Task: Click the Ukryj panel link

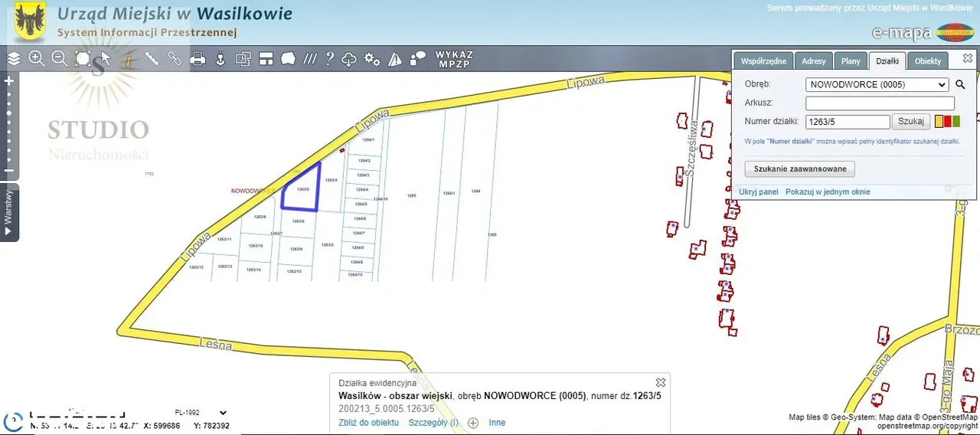Action: coord(759,191)
